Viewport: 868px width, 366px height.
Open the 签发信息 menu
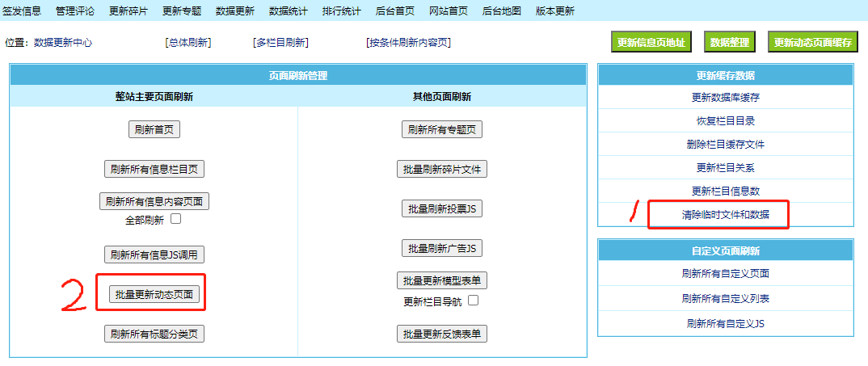[22, 11]
